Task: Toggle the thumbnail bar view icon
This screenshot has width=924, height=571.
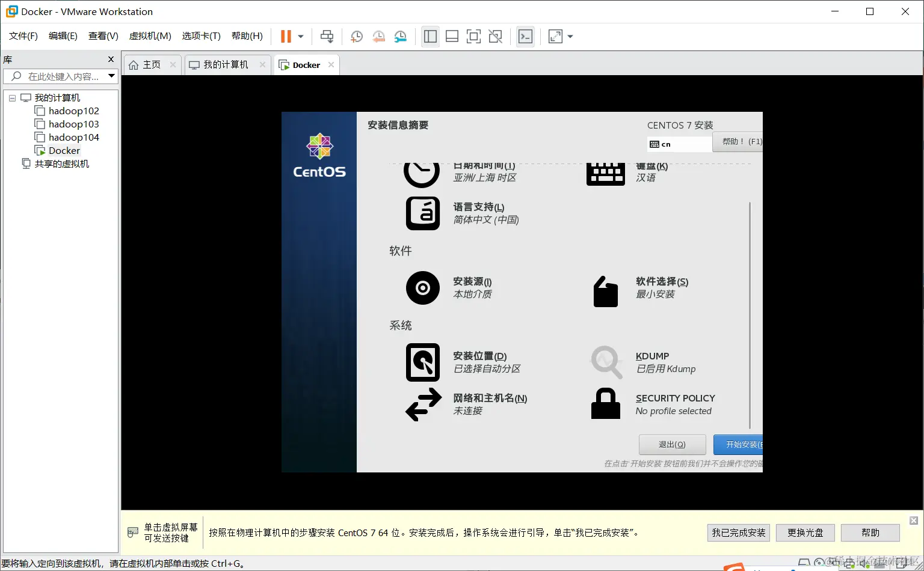Action: [x=452, y=37]
